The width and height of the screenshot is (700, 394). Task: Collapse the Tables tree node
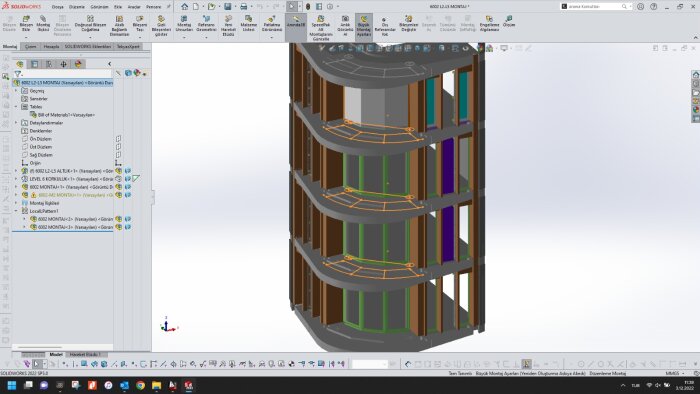[x=17, y=107]
